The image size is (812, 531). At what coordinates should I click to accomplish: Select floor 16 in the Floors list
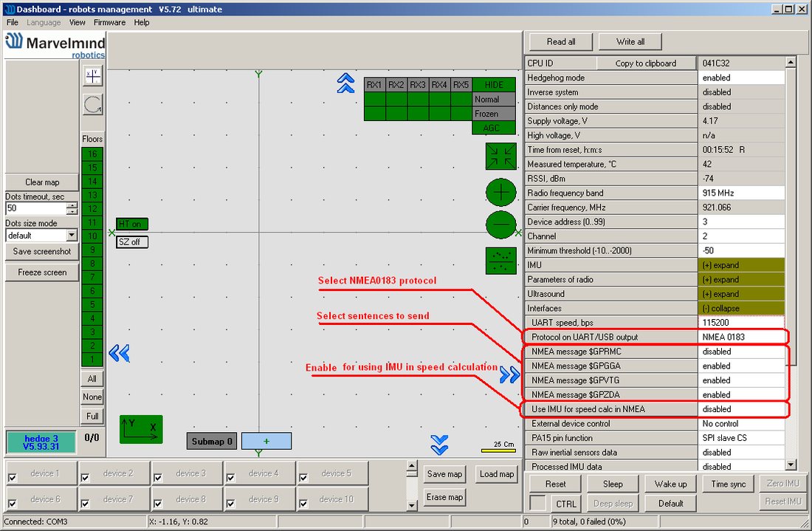[92, 154]
